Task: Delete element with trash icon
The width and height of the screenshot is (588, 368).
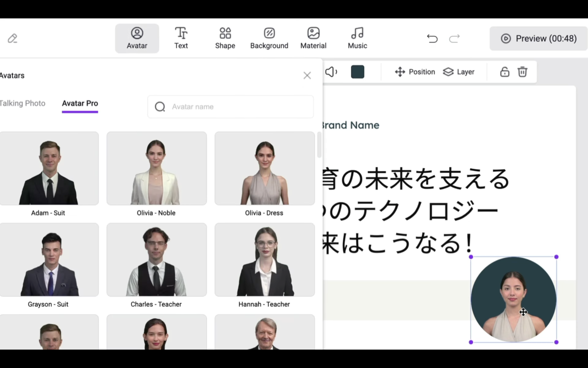Action: [x=522, y=72]
